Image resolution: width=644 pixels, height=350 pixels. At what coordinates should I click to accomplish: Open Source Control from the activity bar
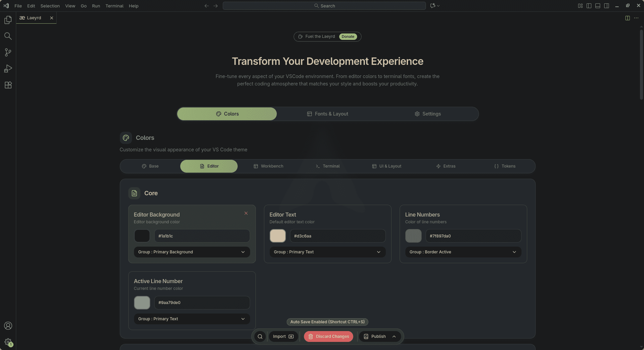(x=8, y=52)
